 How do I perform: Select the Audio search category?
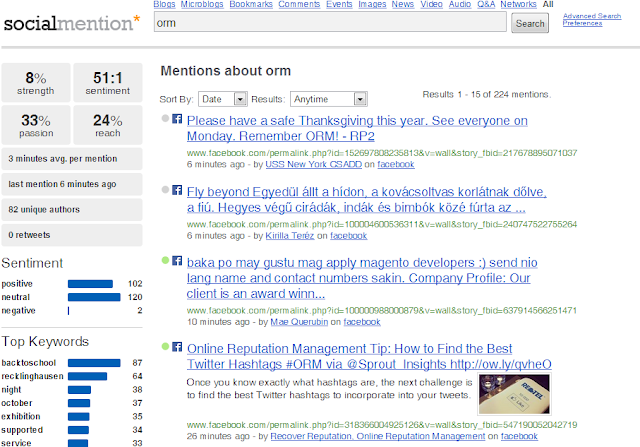[x=460, y=4]
